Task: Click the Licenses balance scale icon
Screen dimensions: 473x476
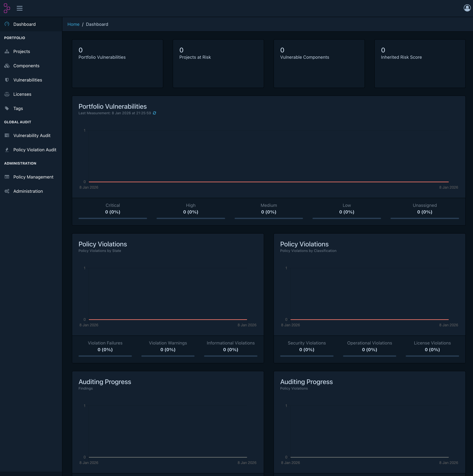Action: (x=7, y=94)
